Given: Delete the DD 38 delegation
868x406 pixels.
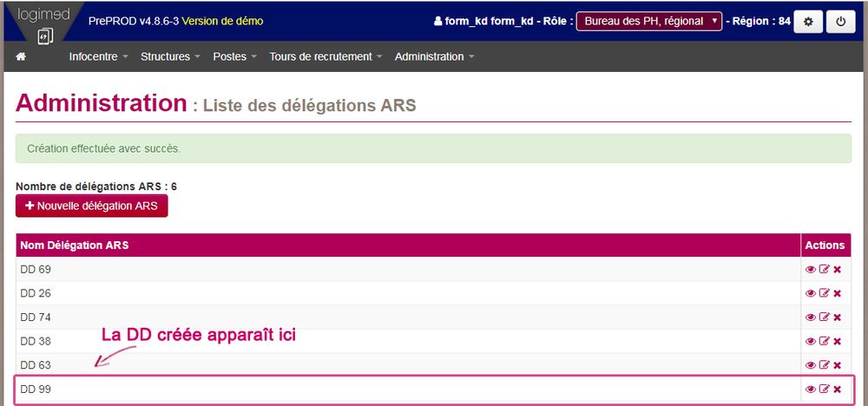Looking at the screenshot, I should click(x=837, y=341).
